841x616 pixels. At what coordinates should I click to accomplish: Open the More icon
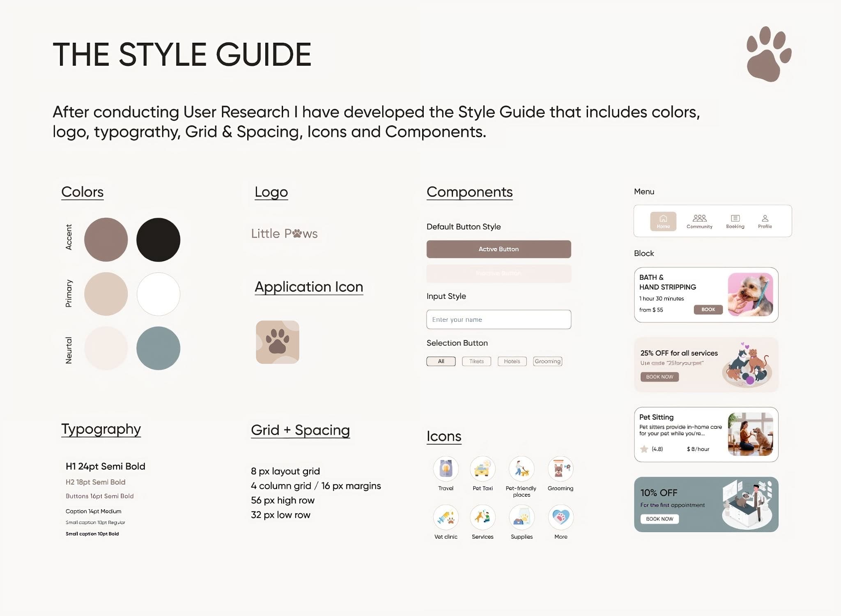[560, 518]
